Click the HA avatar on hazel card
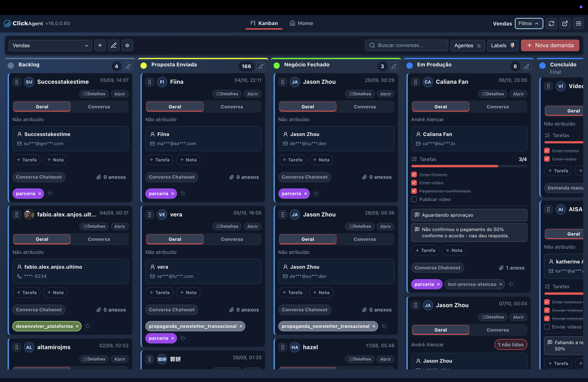Viewport: 588px width, 382px height. tap(294, 347)
